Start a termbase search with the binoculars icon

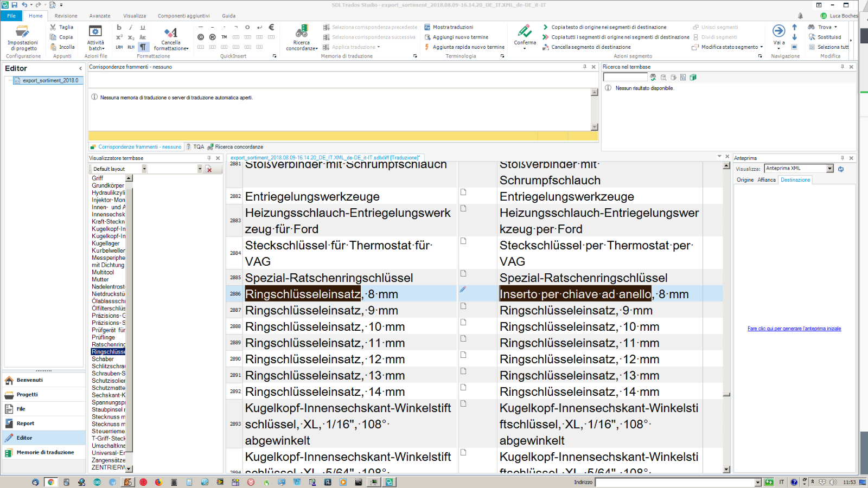tap(653, 77)
